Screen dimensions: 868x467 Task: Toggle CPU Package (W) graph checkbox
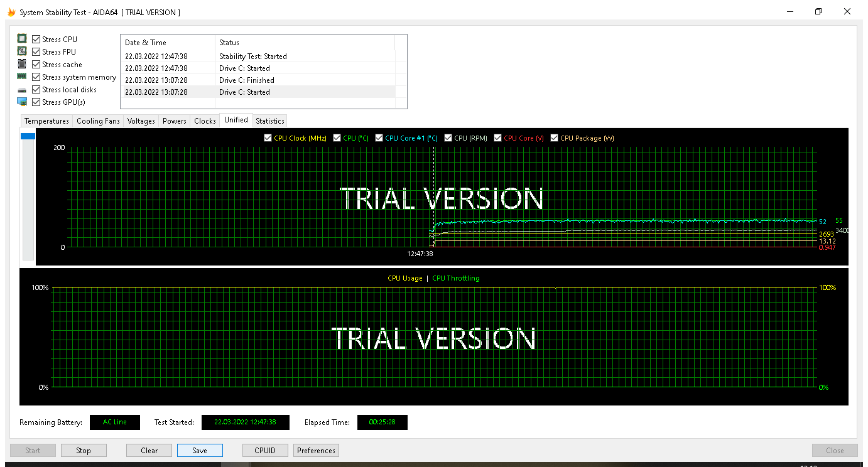[x=555, y=138]
